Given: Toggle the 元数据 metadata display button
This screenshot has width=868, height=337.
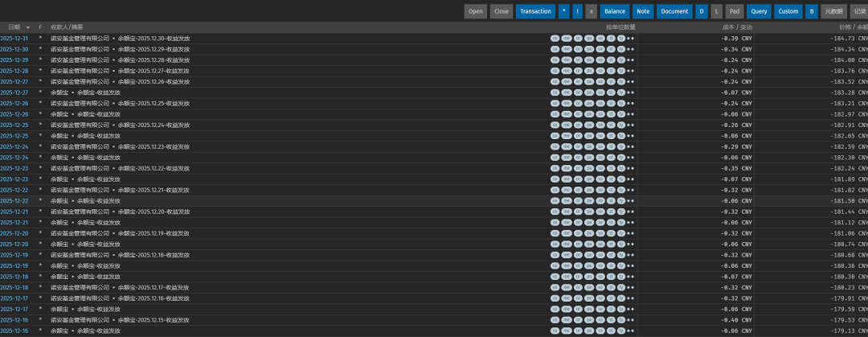Looking at the screenshot, I should (x=833, y=11).
